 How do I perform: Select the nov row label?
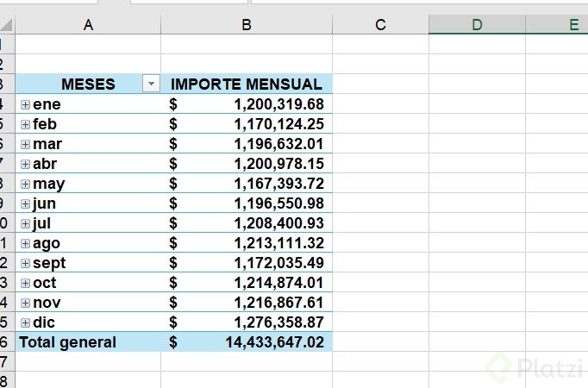47,303
